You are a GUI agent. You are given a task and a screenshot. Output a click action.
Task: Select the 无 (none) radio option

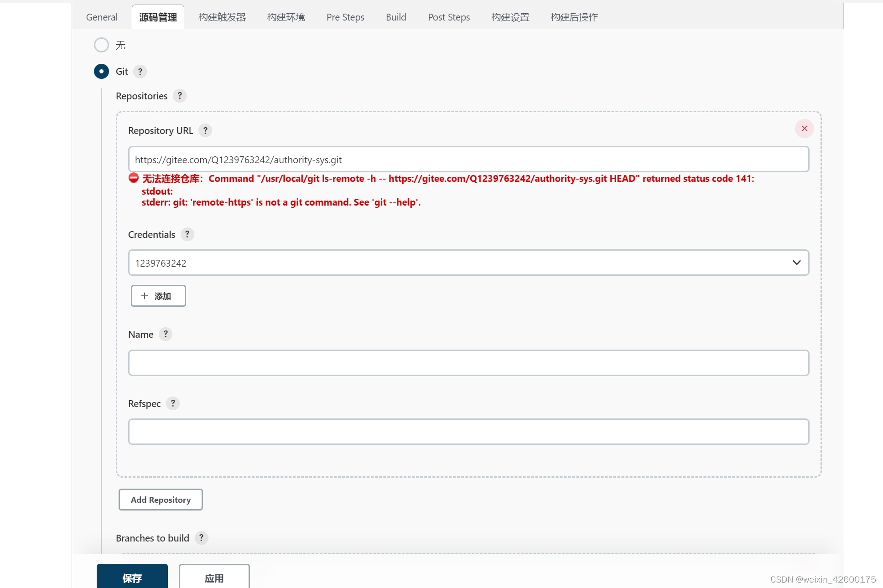click(101, 45)
